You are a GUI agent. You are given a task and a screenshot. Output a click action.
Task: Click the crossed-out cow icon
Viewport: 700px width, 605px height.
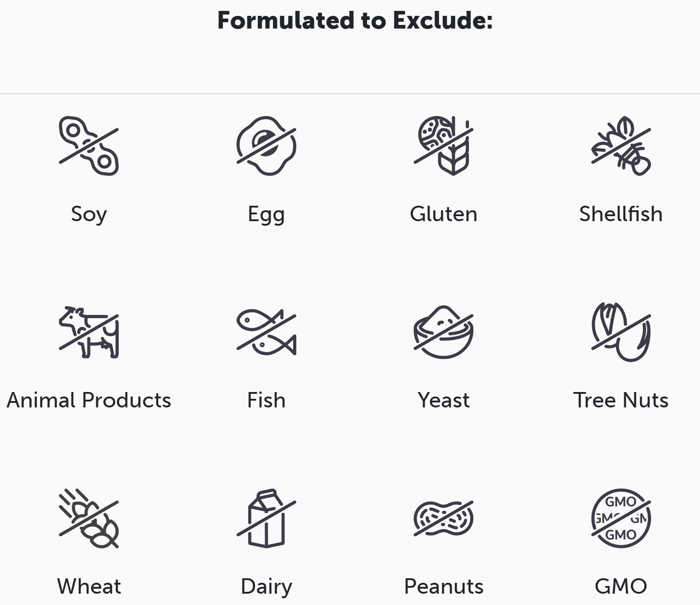[x=89, y=332]
